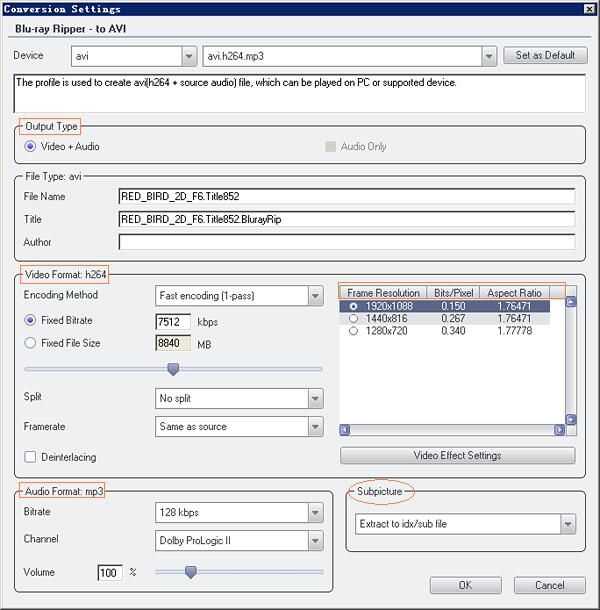This screenshot has height=610, width=600.
Task: Click the 7512 kbps bitrate field
Action: [x=173, y=322]
